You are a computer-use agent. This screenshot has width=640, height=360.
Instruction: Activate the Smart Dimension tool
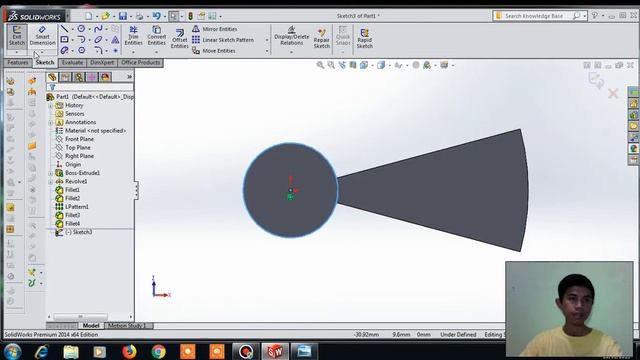click(42, 36)
